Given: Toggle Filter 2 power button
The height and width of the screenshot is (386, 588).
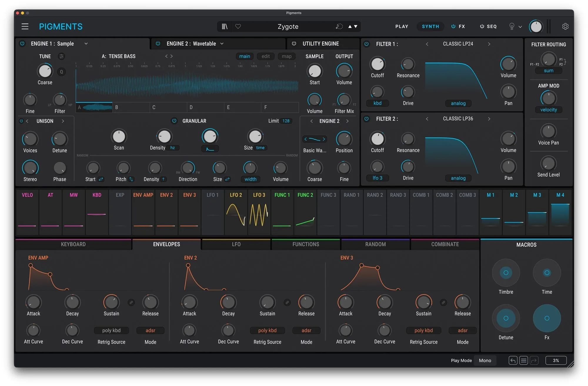Looking at the screenshot, I should pyautogui.click(x=366, y=119).
